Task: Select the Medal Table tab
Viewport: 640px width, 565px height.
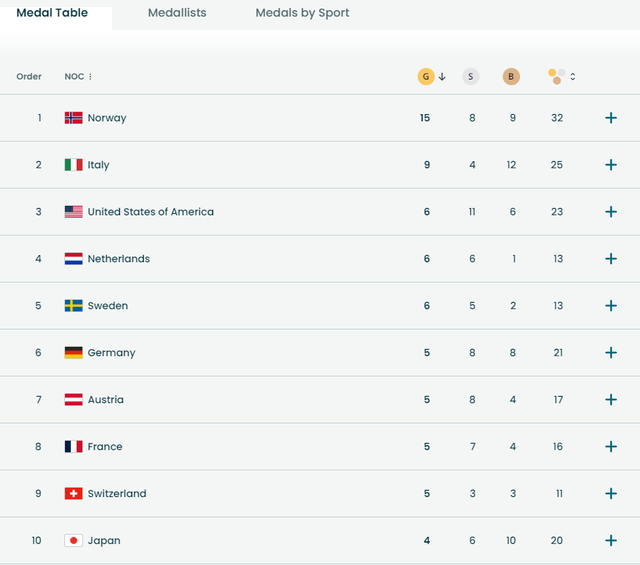Action: (x=52, y=14)
